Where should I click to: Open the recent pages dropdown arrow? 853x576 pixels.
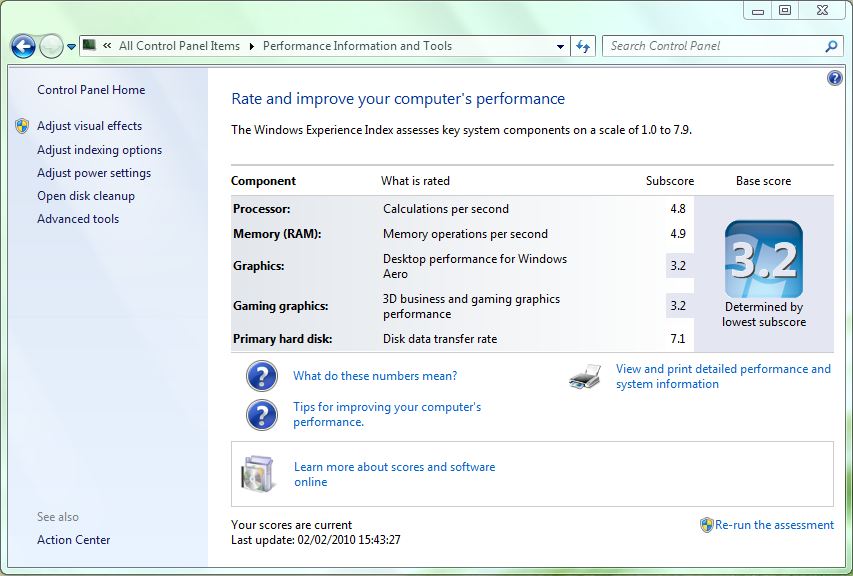71,47
